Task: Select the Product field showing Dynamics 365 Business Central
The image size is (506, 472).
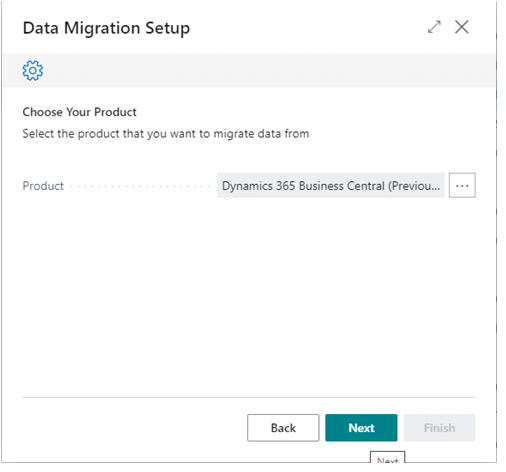Action: pos(331,185)
